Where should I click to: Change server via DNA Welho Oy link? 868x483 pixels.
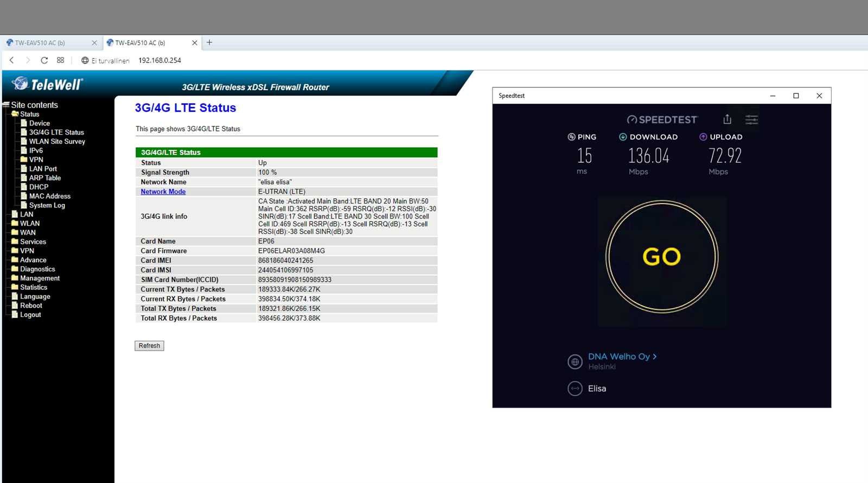coord(622,357)
